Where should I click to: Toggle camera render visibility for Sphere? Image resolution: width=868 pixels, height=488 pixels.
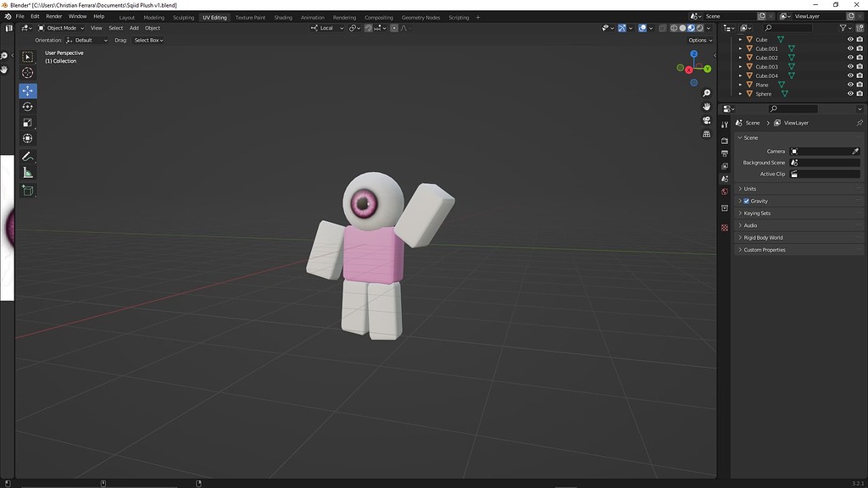(x=860, y=94)
